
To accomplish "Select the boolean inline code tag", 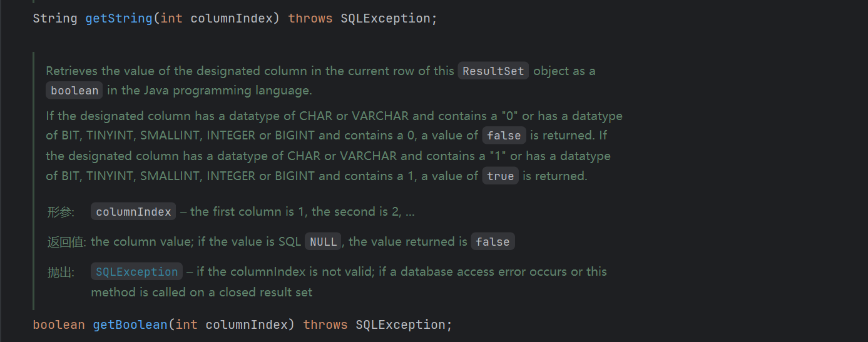I will coord(74,91).
